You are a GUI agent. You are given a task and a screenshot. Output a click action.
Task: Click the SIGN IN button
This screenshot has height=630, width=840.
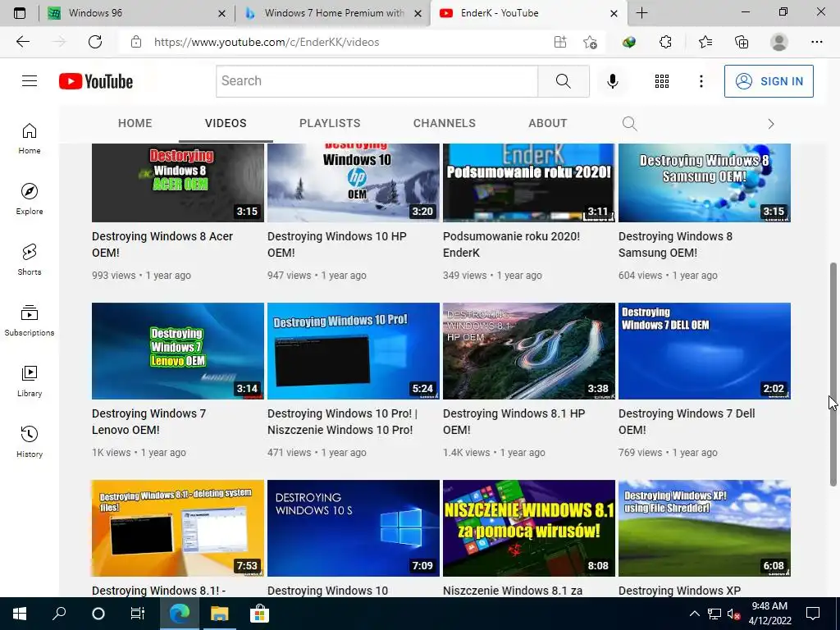(x=769, y=81)
